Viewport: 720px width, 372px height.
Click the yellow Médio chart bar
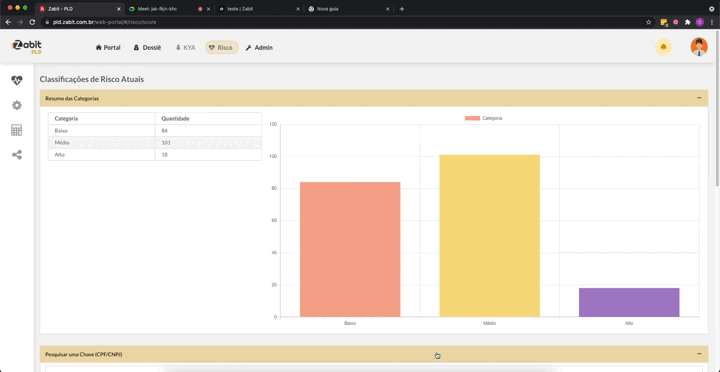pos(489,236)
